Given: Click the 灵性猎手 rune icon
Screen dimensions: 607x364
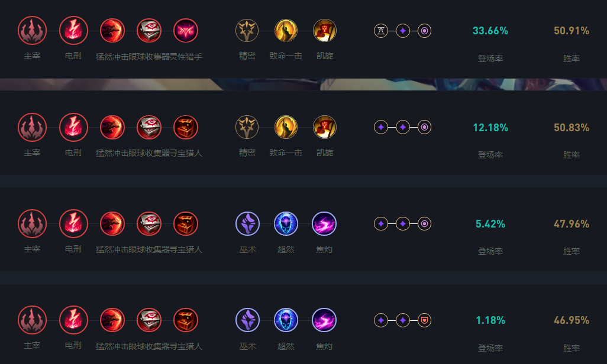Looking at the screenshot, I should [186, 31].
